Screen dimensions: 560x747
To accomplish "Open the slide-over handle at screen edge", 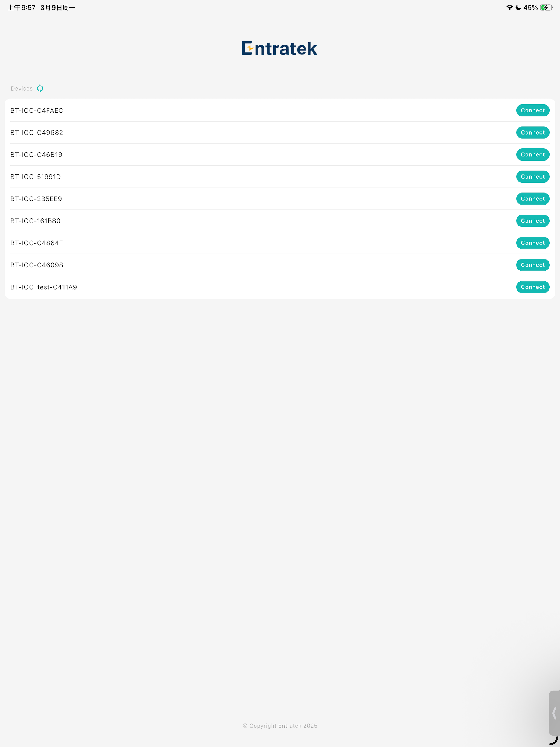I will coord(554,713).
